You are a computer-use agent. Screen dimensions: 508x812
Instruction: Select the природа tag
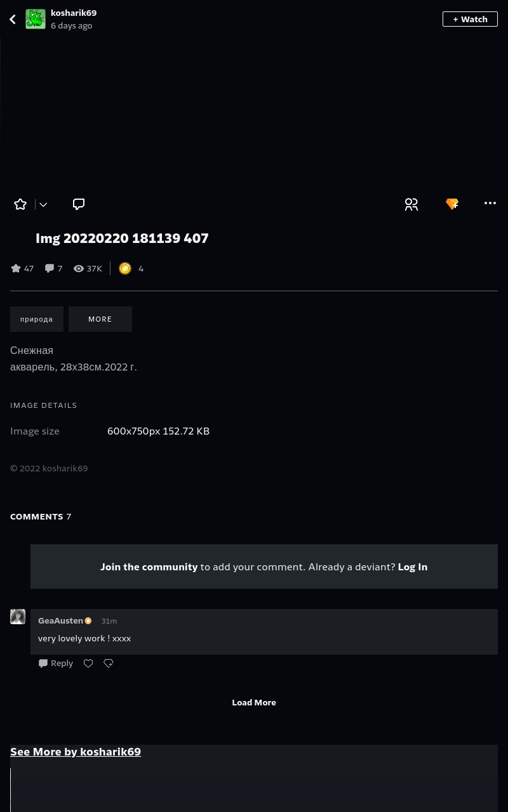pyautogui.click(x=37, y=319)
